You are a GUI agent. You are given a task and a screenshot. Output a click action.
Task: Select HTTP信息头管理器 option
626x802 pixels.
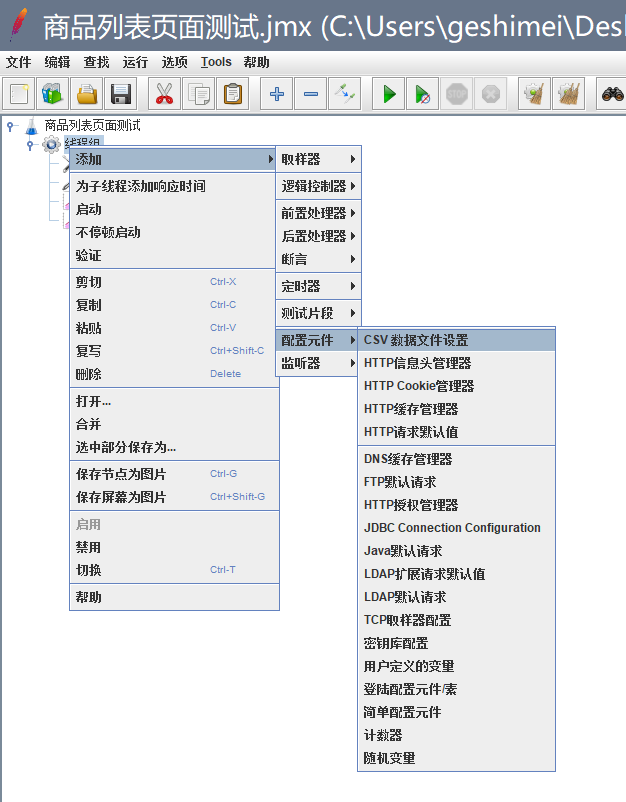pos(456,363)
